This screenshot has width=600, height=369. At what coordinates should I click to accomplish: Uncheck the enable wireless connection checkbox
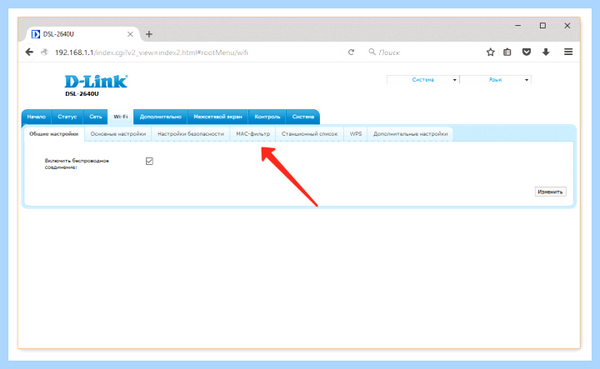(x=149, y=161)
